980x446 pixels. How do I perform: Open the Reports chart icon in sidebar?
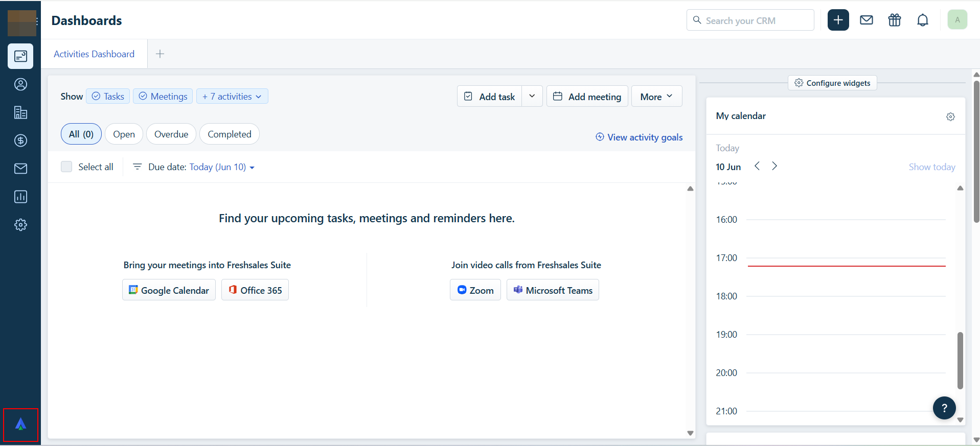pyautogui.click(x=20, y=197)
